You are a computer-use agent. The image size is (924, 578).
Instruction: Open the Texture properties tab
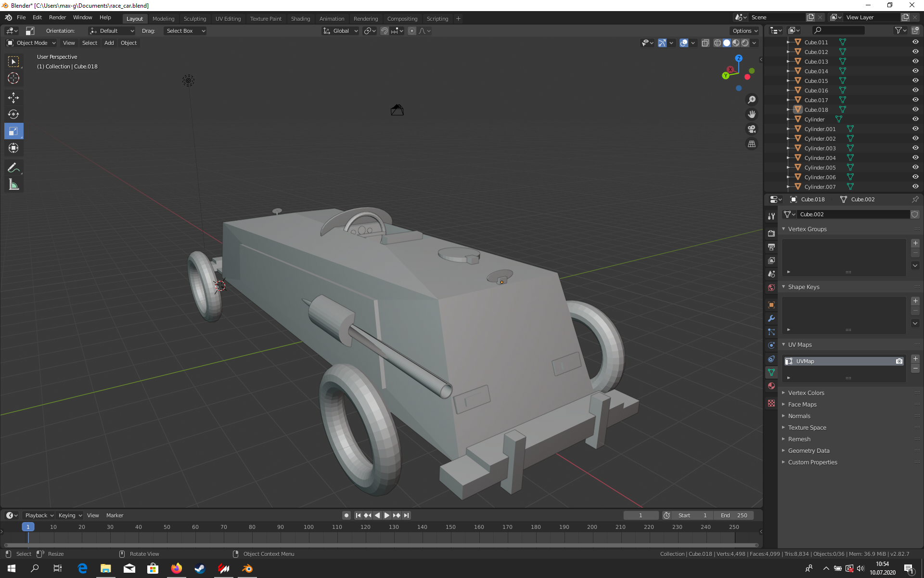click(771, 403)
